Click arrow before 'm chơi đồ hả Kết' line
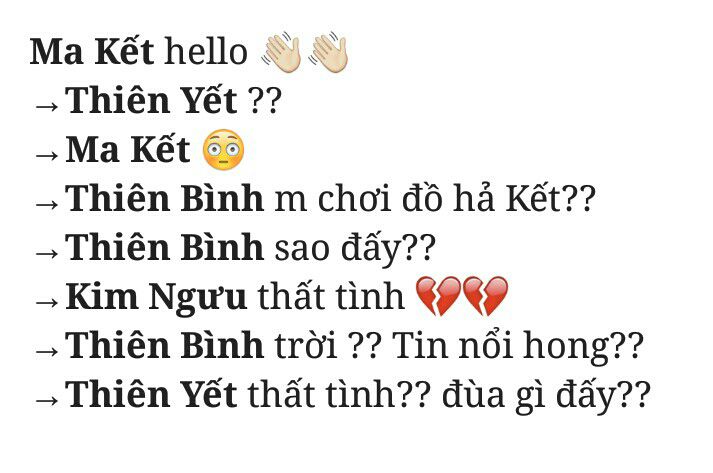The width and height of the screenshot is (713, 473). [47, 204]
